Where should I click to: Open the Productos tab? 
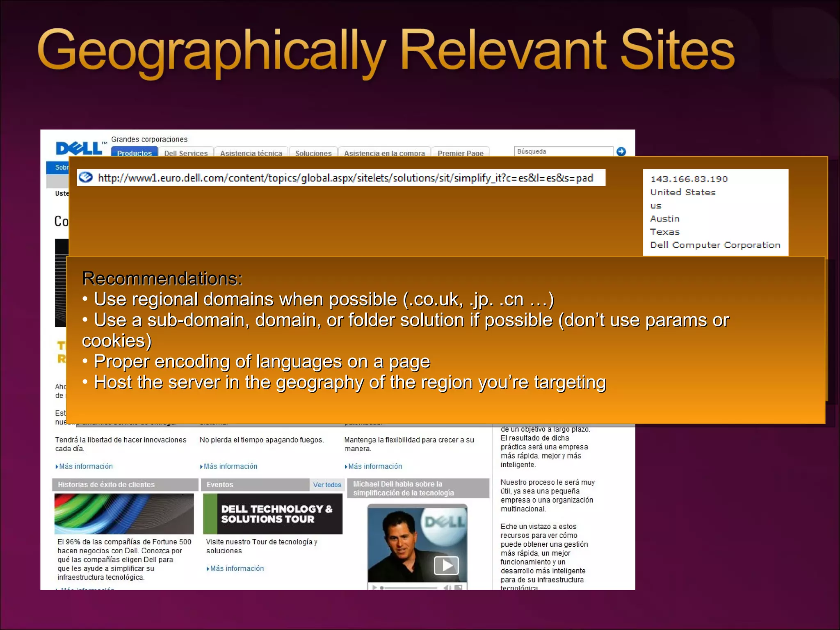click(x=134, y=152)
